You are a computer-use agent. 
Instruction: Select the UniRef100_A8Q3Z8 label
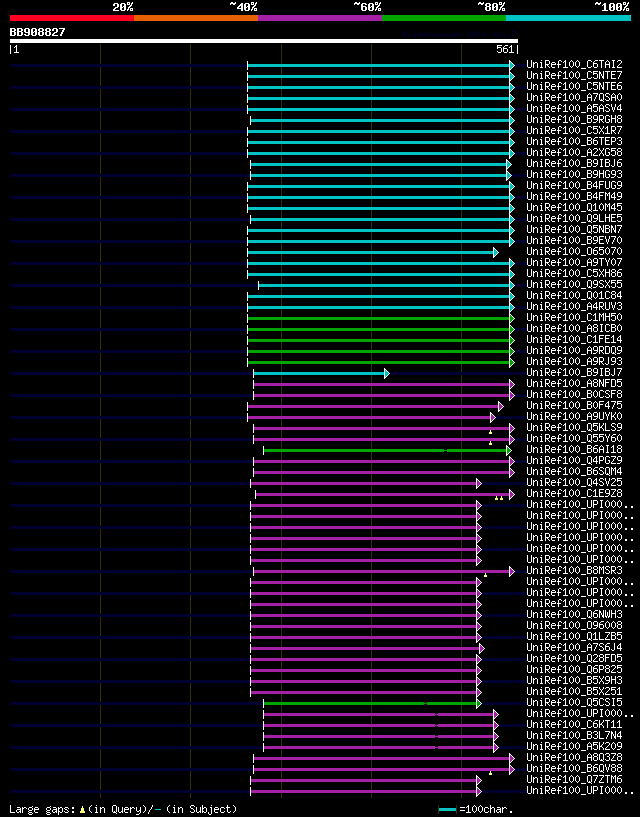coord(574,757)
